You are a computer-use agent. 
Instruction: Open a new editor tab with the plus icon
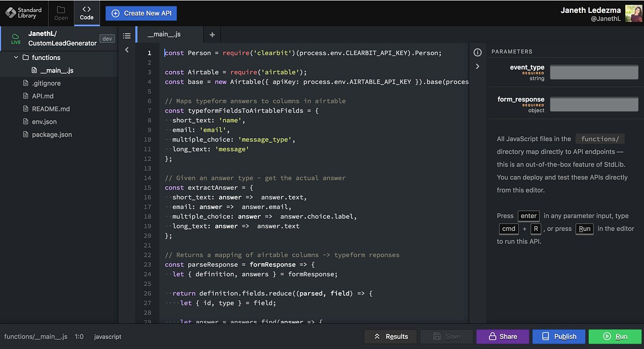[x=211, y=34]
